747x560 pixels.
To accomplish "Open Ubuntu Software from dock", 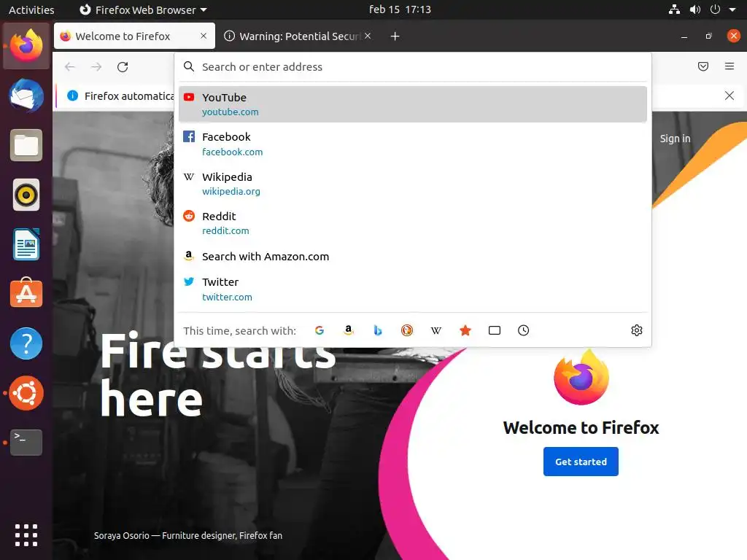I will 26,293.
